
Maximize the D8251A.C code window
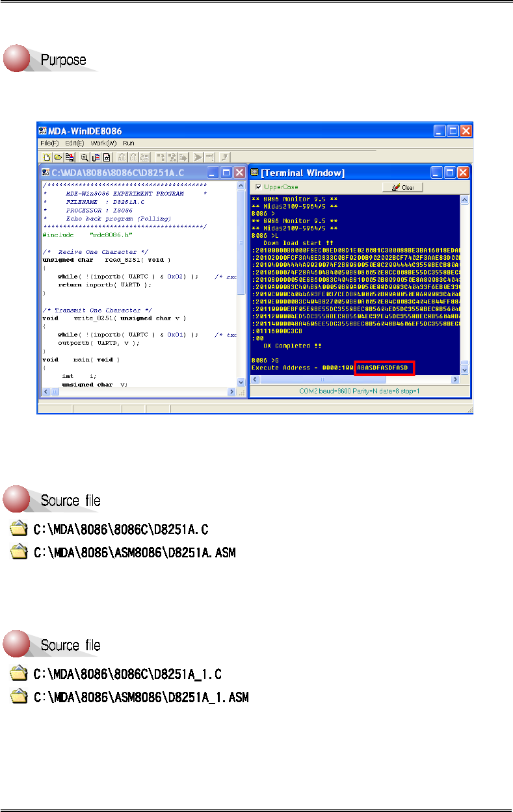tap(226, 173)
